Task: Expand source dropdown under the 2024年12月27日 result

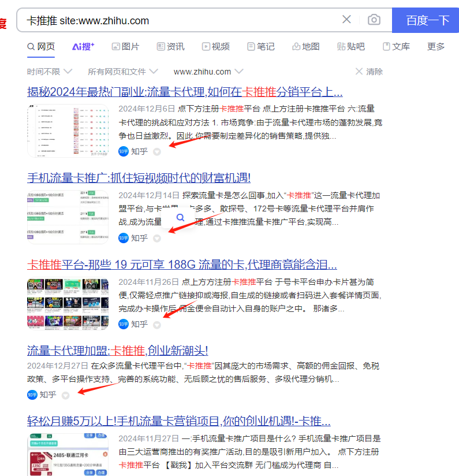Action: tap(65, 395)
